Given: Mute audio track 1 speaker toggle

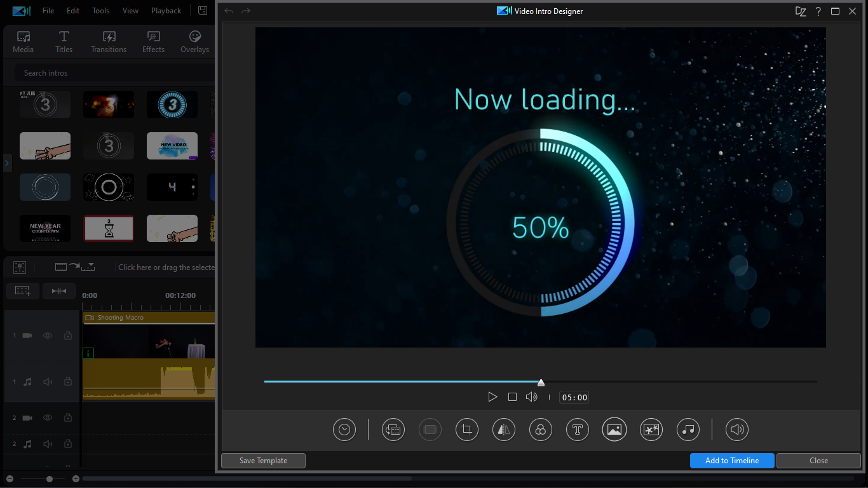Looking at the screenshot, I should pyautogui.click(x=48, y=382).
